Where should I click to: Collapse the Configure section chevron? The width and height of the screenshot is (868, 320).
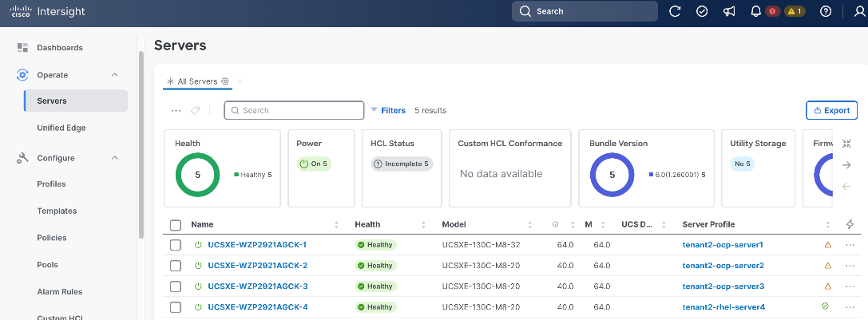(x=115, y=158)
